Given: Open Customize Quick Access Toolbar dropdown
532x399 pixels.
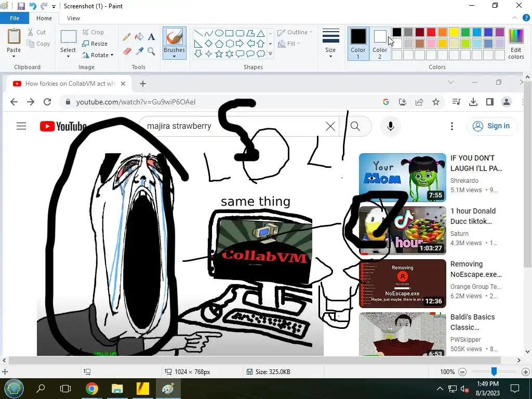Looking at the screenshot, I should pyautogui.click(x=54, y=6).
